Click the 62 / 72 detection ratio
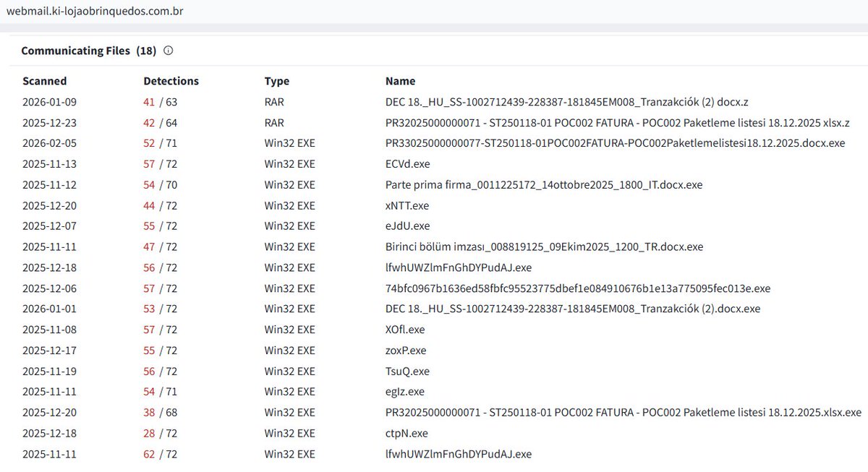Image resolution: width=868 pixels, height=472 pixels. 160,454
